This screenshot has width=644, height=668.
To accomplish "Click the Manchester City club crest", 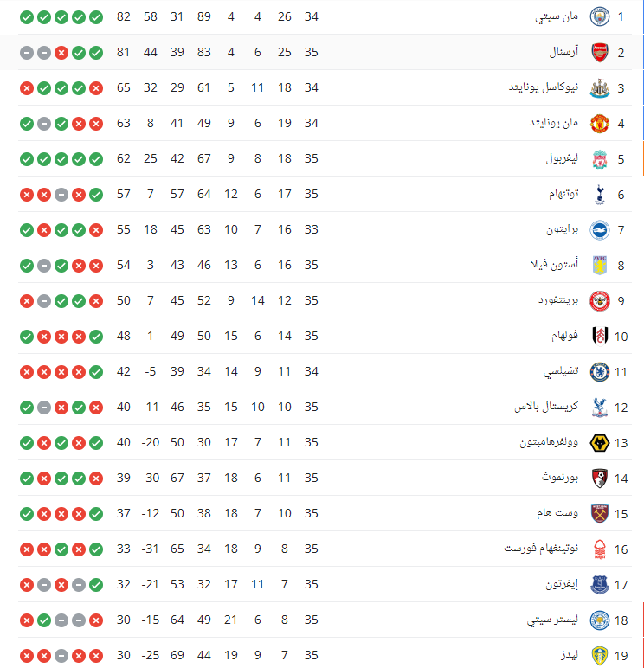I will (x=599, y=16).
